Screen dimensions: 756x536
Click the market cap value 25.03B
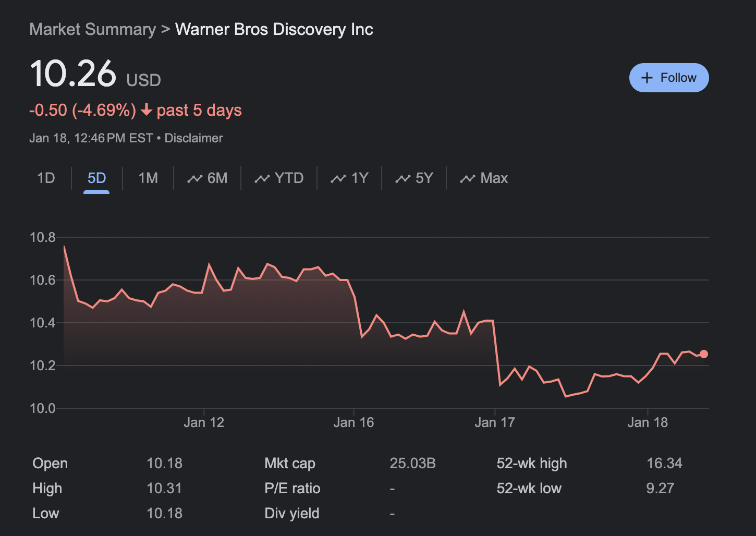[x=413, y=464]
